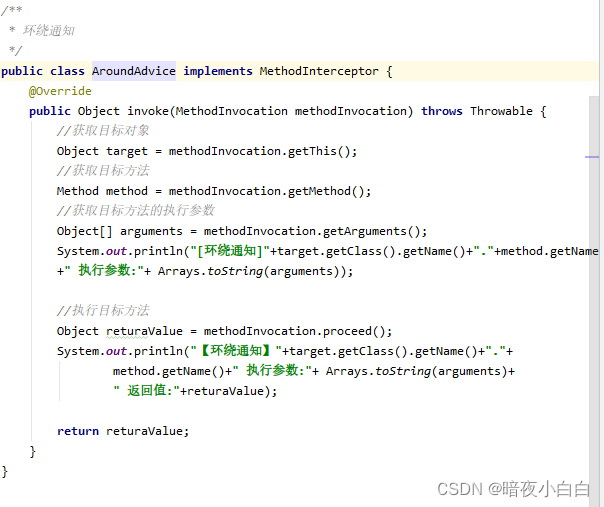The image size is (604, 507).
Task: Click the target variable declaration
Action: click(x=127, y=151)
